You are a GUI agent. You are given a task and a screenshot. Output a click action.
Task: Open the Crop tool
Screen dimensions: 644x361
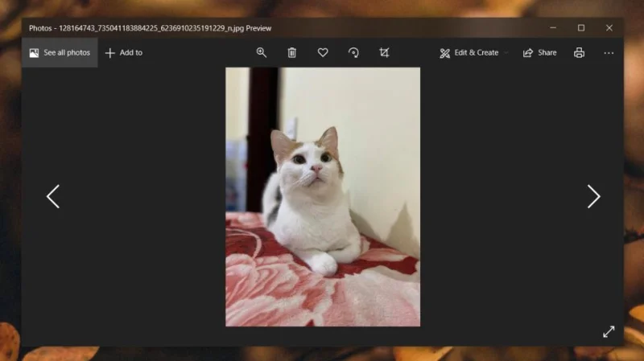(384, 52)
